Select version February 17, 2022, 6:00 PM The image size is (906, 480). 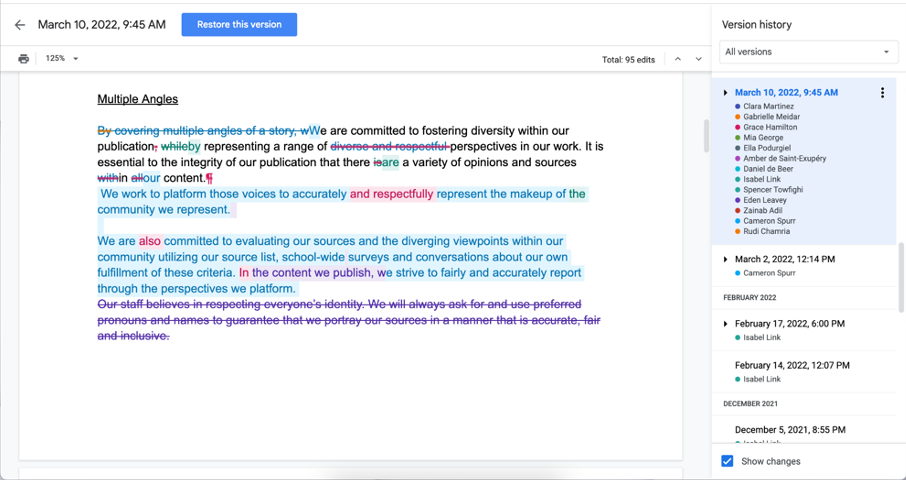click(x=790, y=324)
